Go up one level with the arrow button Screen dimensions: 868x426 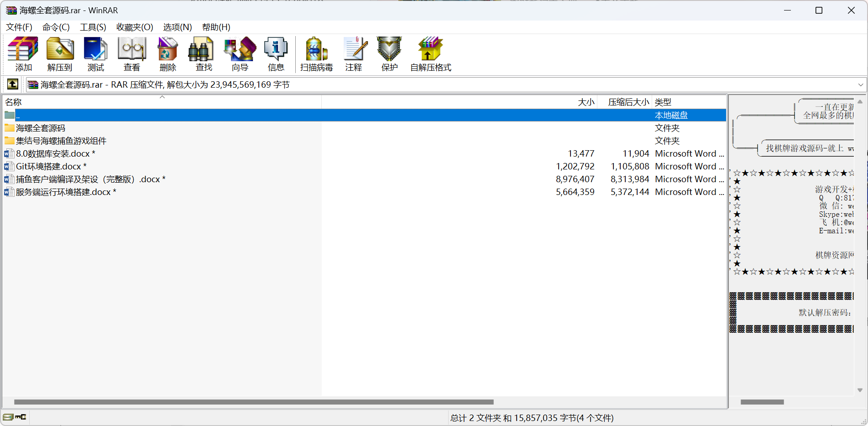(13, 84)
